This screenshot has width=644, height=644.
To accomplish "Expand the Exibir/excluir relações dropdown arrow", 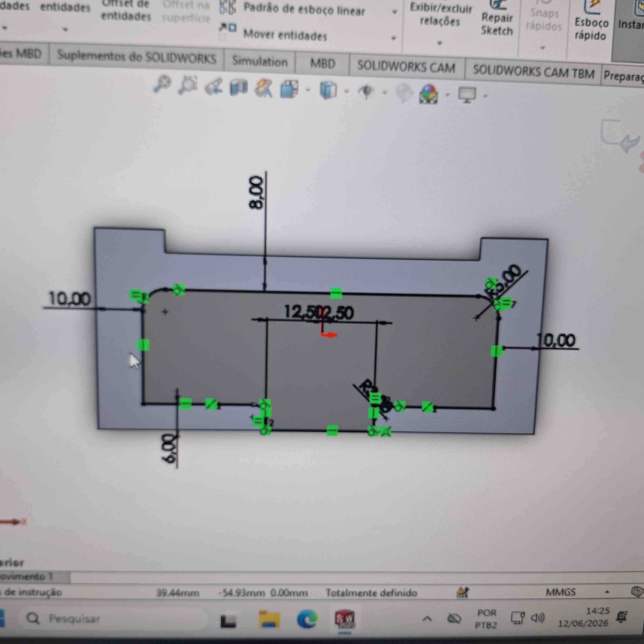I will click(440, 43).
